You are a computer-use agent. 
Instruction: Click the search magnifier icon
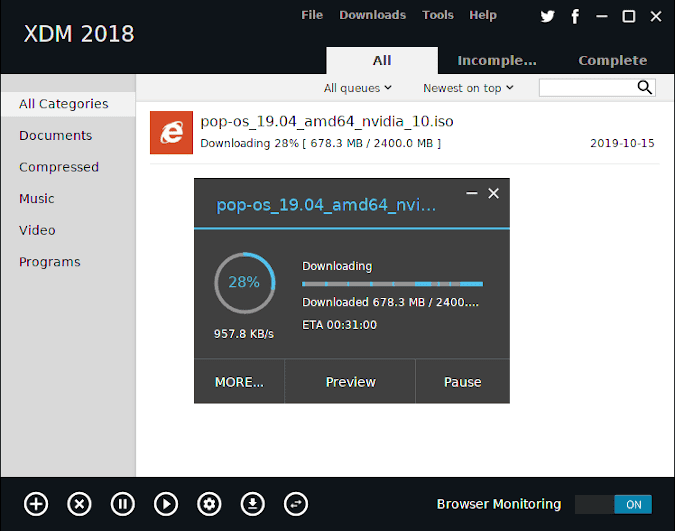point(644,87)
